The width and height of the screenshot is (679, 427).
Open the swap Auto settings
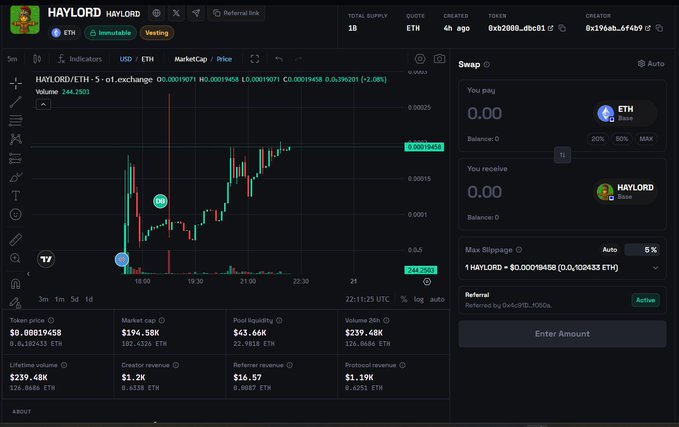650,64
